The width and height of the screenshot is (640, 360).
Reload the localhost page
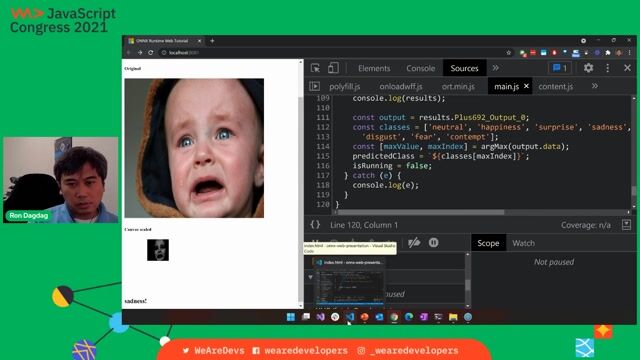point(151,53)
